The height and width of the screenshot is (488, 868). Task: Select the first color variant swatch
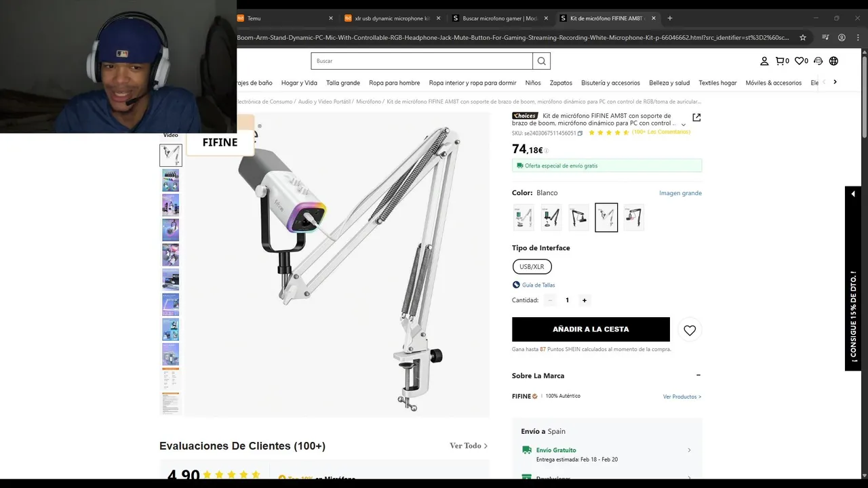[523, 218]
